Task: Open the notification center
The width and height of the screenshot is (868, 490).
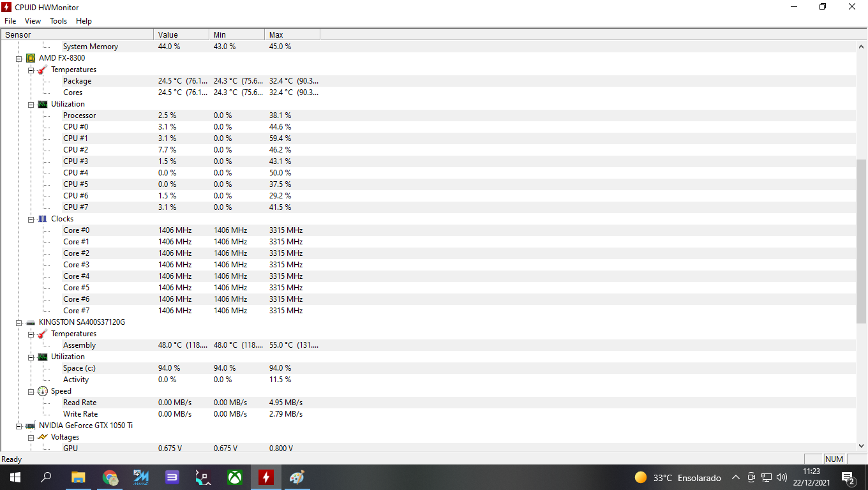Action: pos(848,477)
